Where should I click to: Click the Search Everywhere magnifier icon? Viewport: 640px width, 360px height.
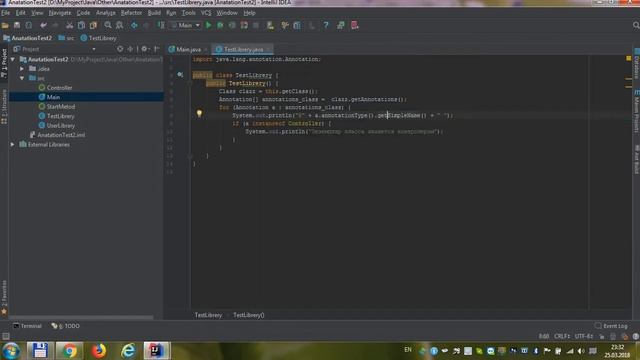click(x=636, y=25)
